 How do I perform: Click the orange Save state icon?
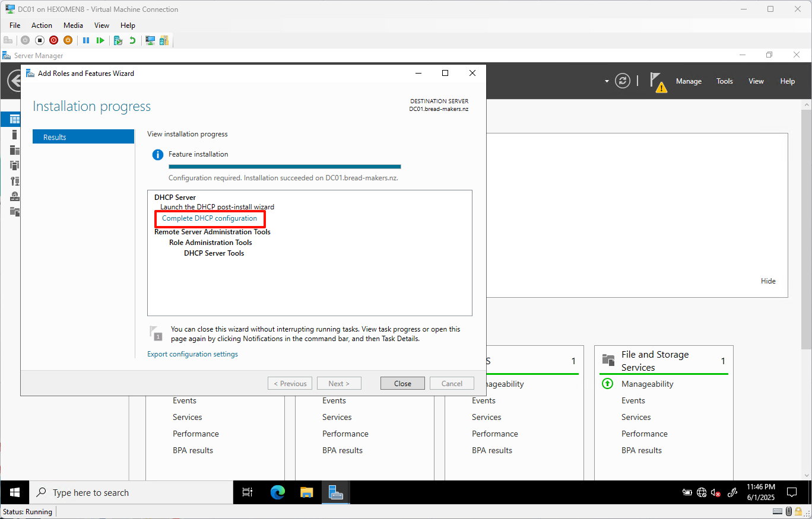click(x=68, y=40)
